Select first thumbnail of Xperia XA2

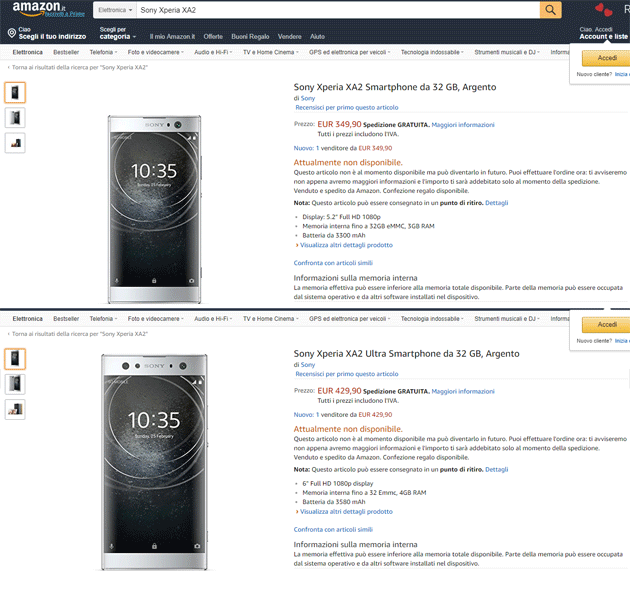[x=15, y=93]
